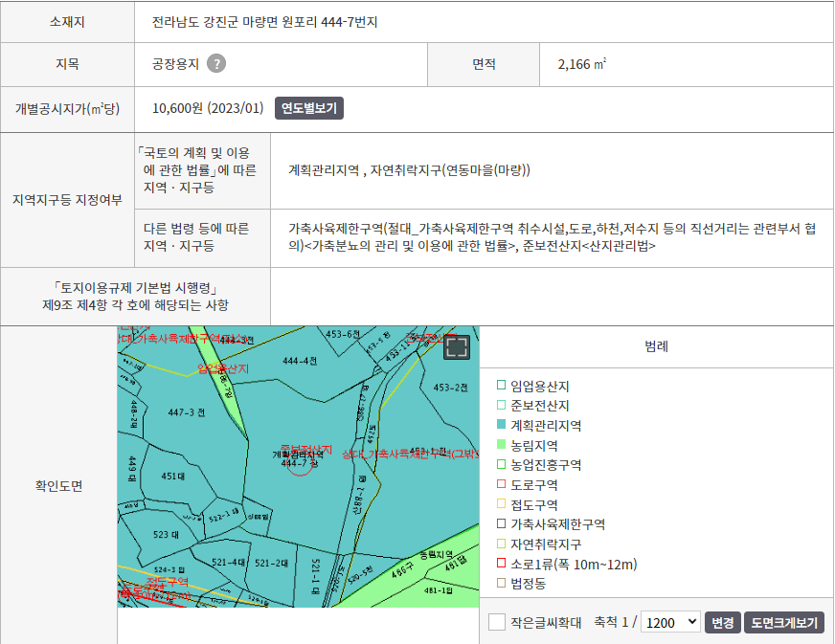
Task: Select parcel 444-7 on the map
Action: point(300,463)
